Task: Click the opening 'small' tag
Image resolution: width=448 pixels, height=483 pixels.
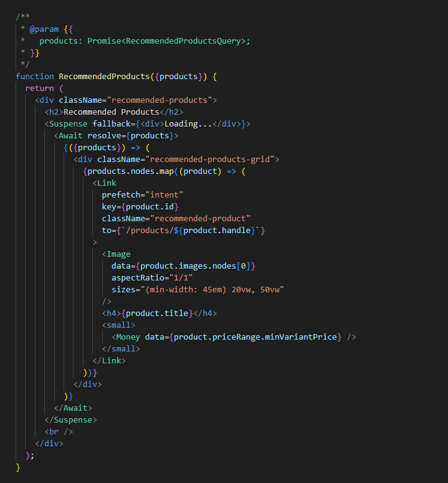Action: [x=118, y=325]
